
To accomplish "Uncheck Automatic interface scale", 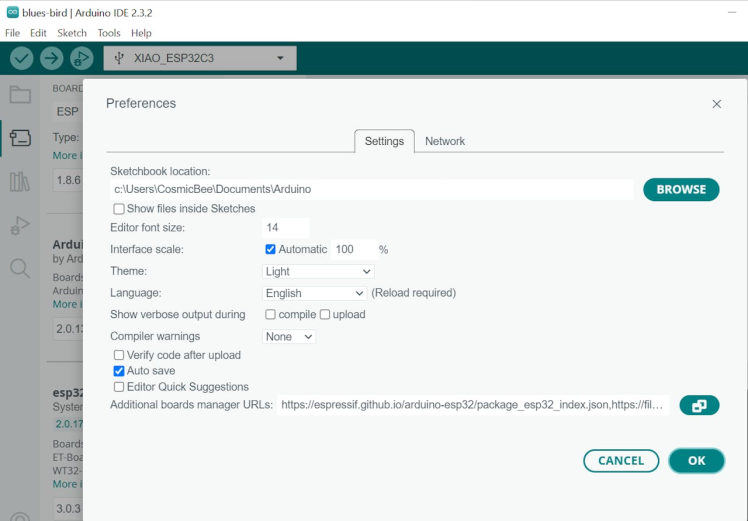I will (270, 250).
